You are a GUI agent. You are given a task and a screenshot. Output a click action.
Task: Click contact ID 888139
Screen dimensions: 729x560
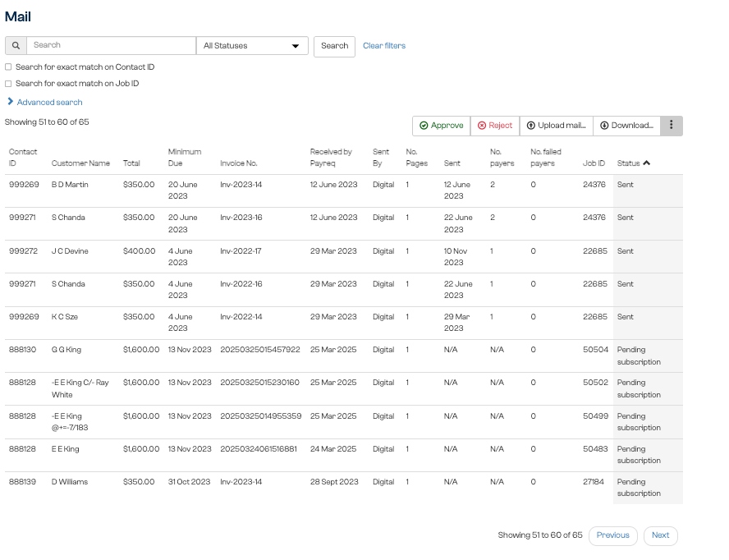[x=22, y=482]
